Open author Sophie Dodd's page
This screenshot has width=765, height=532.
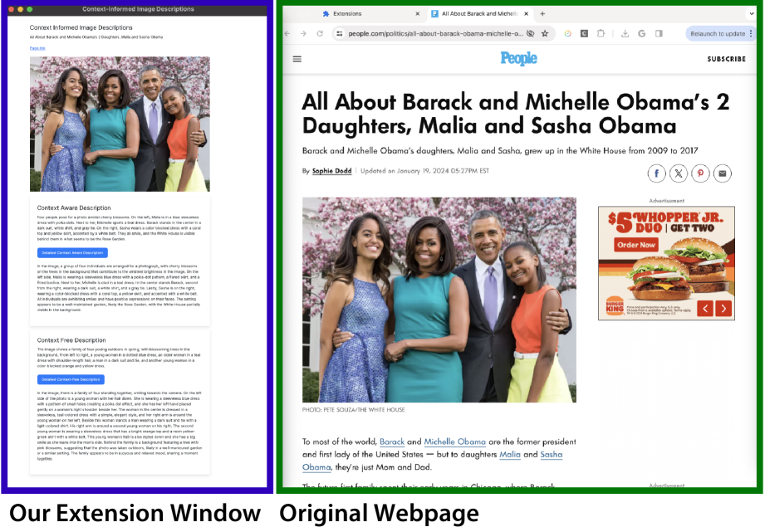331,171
